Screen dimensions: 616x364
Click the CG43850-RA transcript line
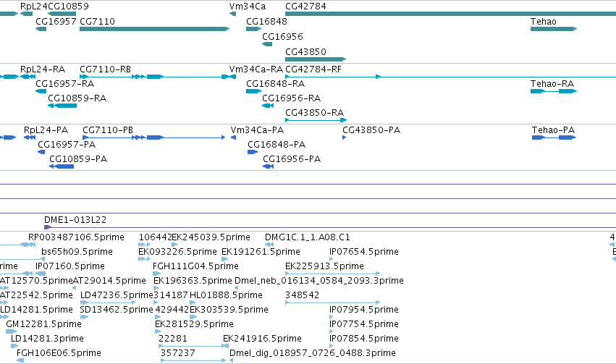[x=316, y=120]
